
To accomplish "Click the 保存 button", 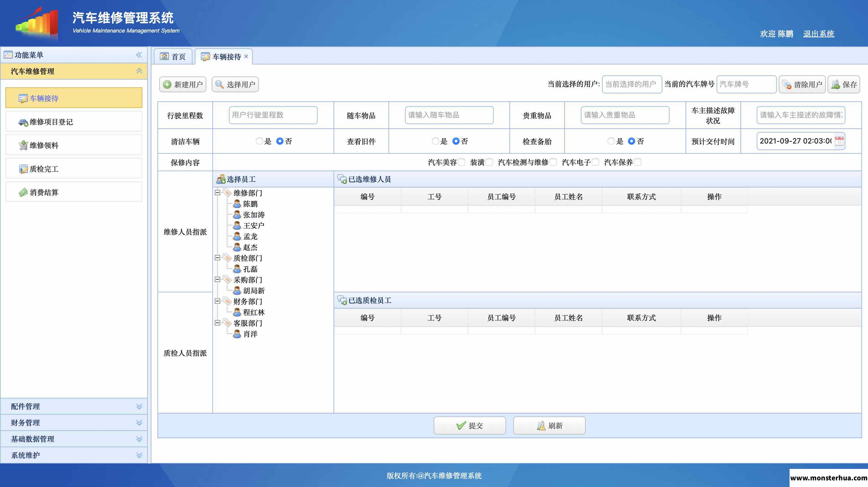I will point(844,84).
